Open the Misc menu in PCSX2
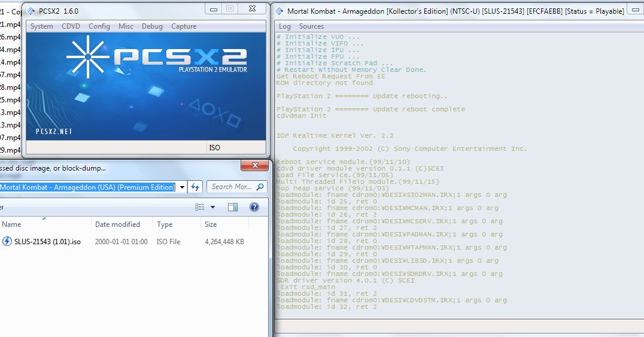Viewport: 644px width, 337px height. 126,26
